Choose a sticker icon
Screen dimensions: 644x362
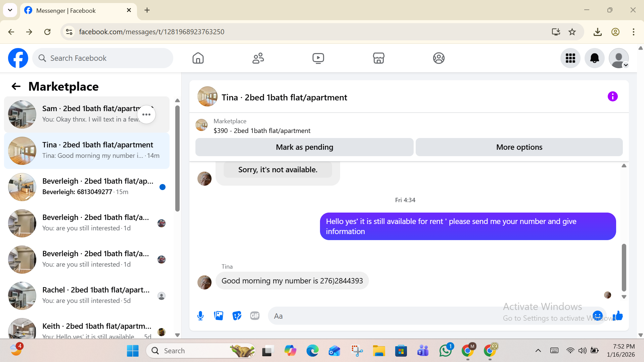point(237,316)
